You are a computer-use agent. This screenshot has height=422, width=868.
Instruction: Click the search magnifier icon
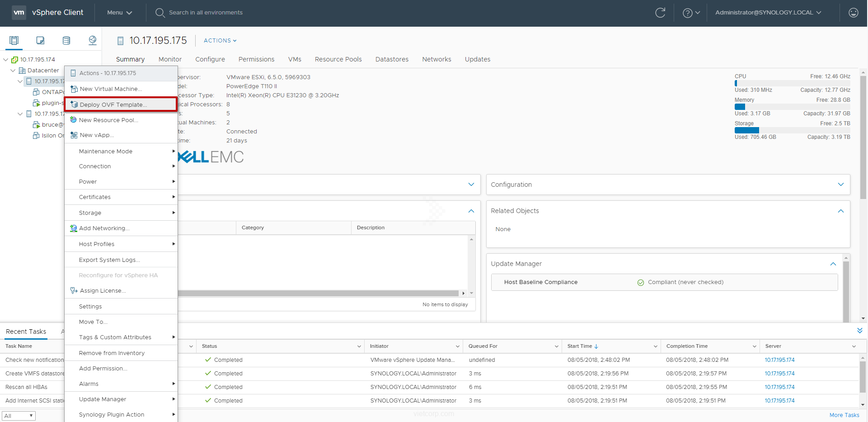[160, 13]
